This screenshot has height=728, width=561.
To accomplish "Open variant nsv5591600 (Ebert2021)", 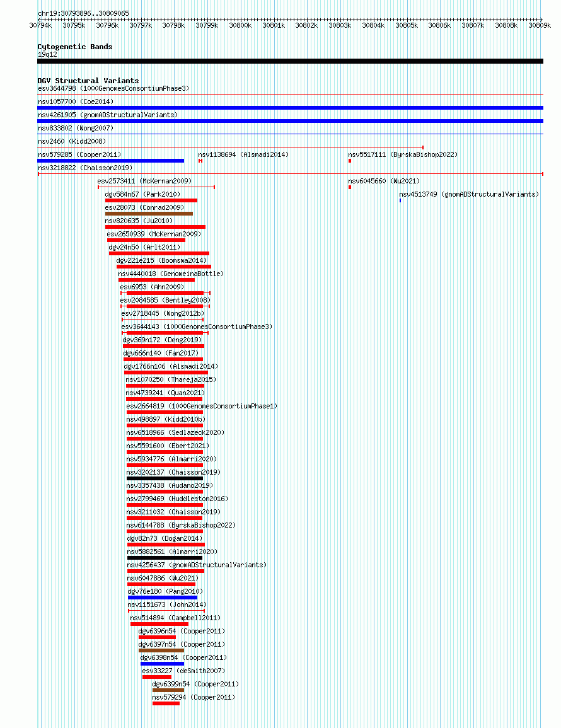I will point(168,446).
